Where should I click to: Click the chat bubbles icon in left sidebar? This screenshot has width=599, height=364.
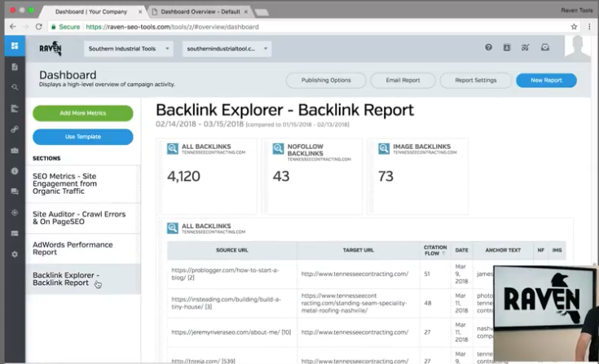[x=15, y=191]
